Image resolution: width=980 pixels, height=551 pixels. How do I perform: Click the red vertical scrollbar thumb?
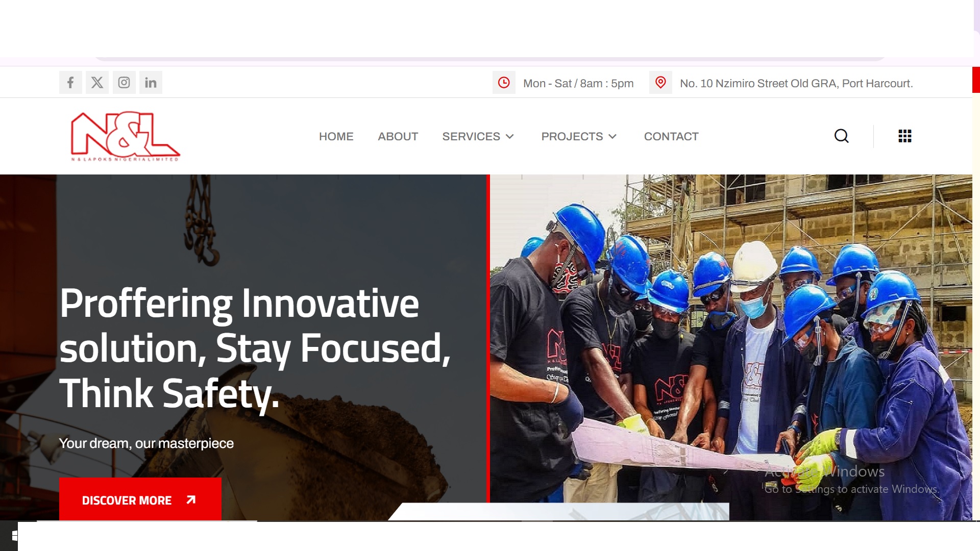click(976, 80)
